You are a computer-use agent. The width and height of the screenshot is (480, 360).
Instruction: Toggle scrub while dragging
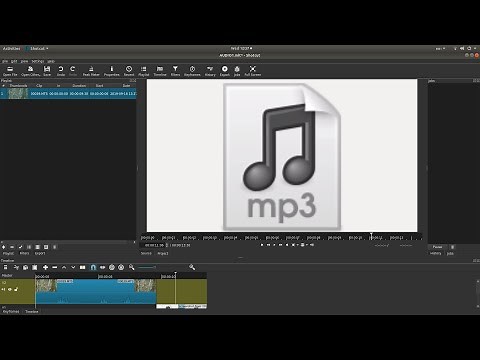(x=103, y=267)
